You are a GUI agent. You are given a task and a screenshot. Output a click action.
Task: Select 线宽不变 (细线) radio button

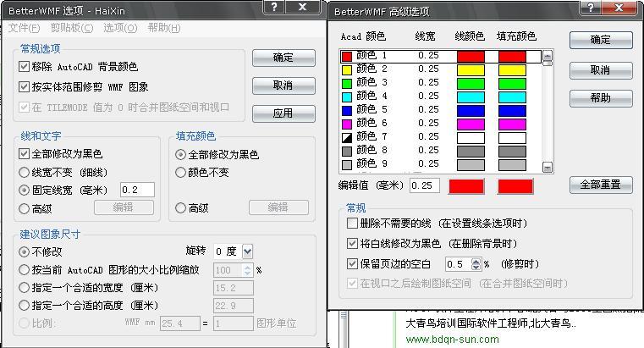tap(24, 172)
